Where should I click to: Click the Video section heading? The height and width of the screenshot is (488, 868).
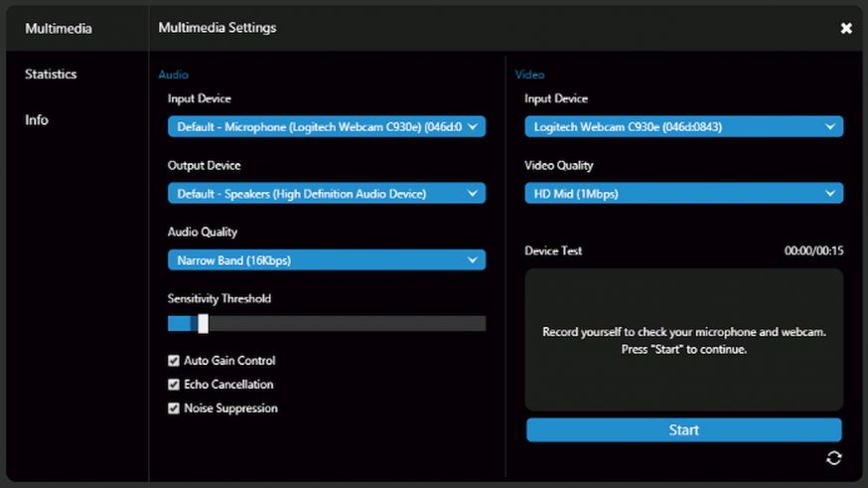click(x=529, y=75)
